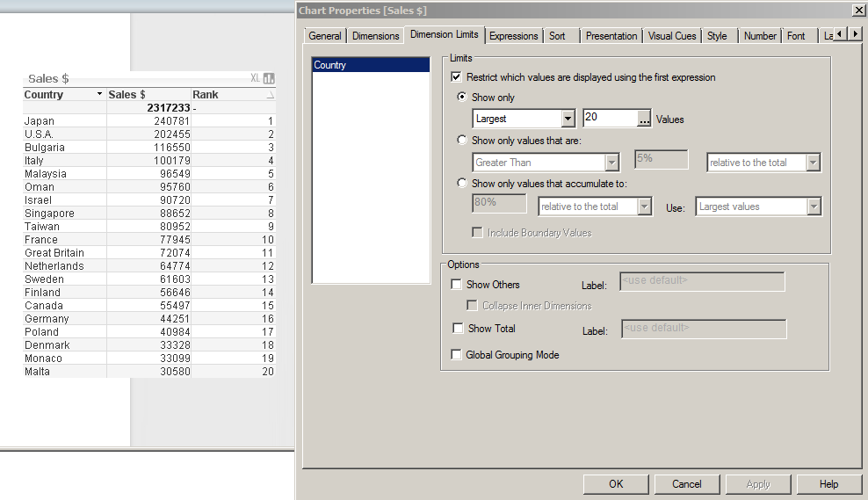Viewport: 868px width, 500px height.
Task: Switch to the Style tab
Action: [718, 36]
